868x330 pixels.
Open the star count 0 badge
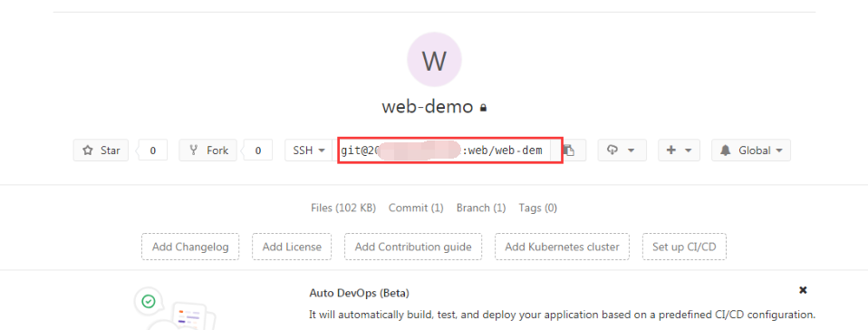point(152,150)
